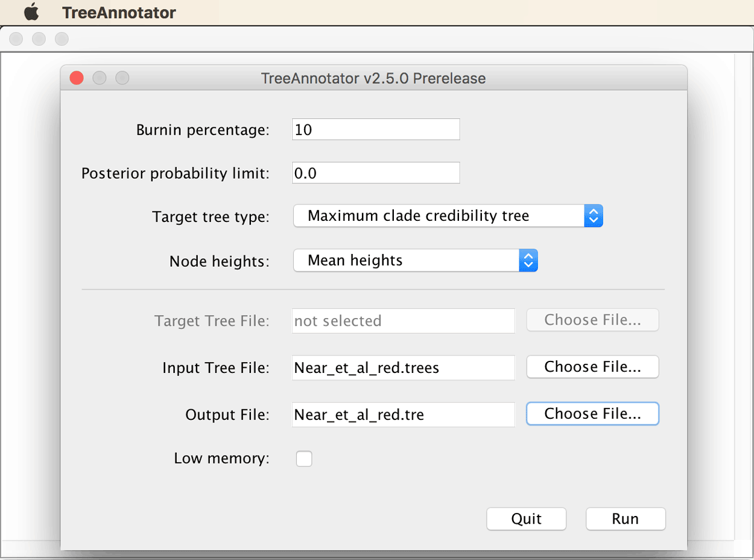Click the 'Target tree type:' label
Viewport: 754px width, 560px height.
tap(211, 217)
